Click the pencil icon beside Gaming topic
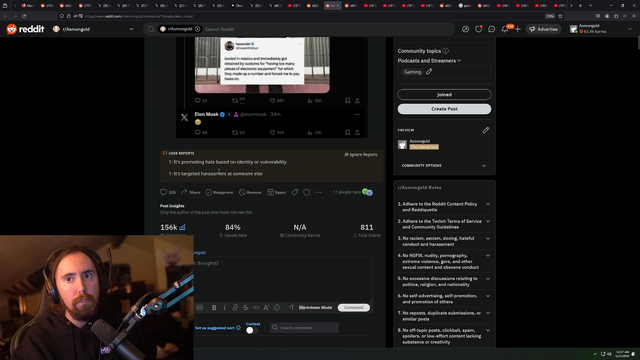Viewport: 640px width, 360px height. tap(429, 71)
